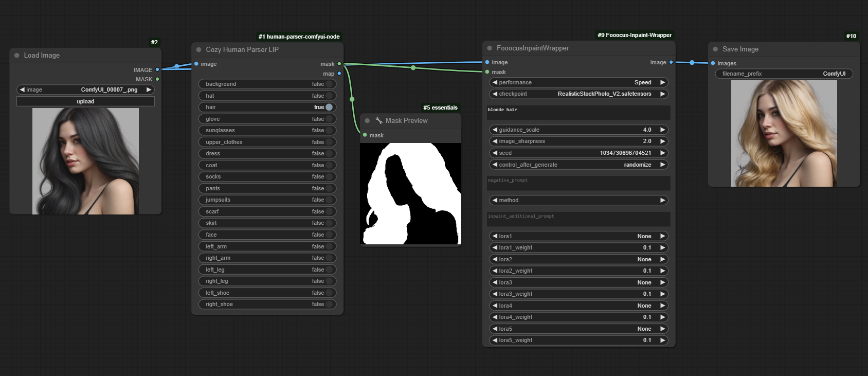Toggle the face parser option

267,235
